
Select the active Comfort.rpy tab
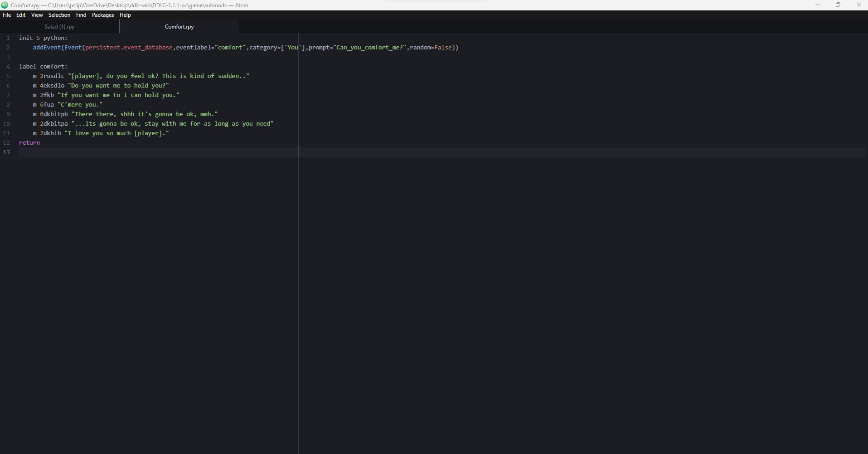pos(179,27)
